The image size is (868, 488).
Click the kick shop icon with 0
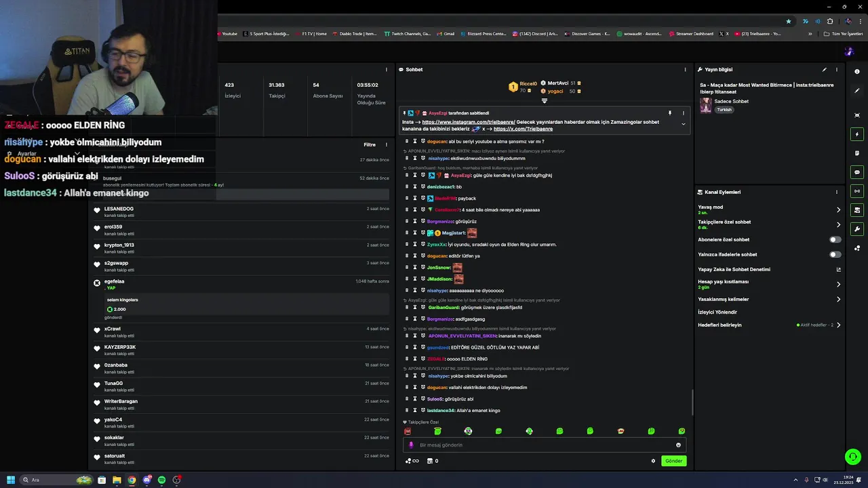[x=432, y=461]
